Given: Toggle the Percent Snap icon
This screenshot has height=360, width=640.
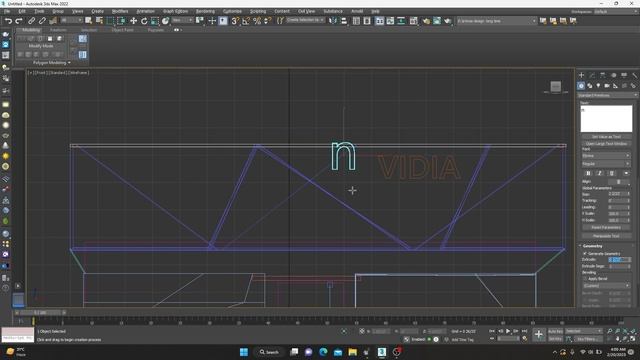Looking at the screenshot, I should point(257,21).
